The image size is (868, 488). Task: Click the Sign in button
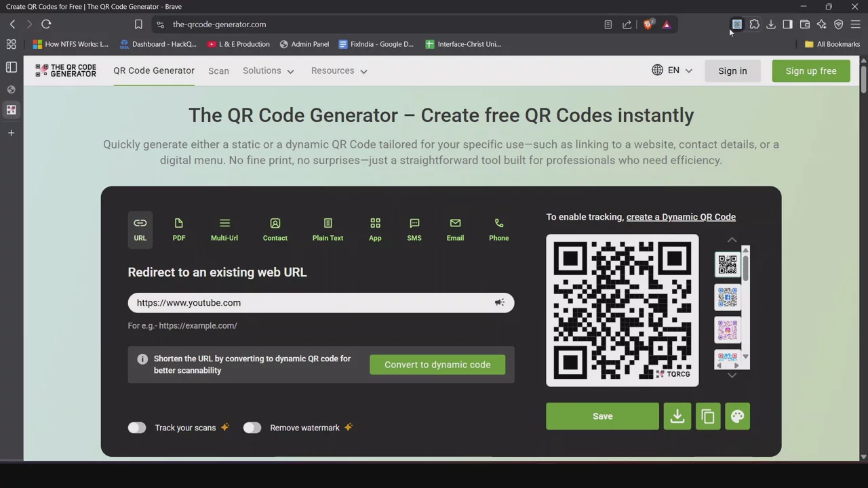click(732, 70)
